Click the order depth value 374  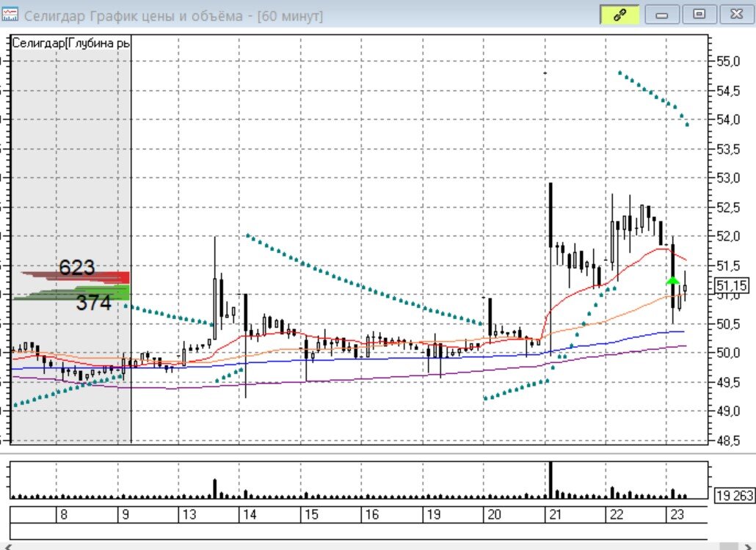(x=93, y=302)
